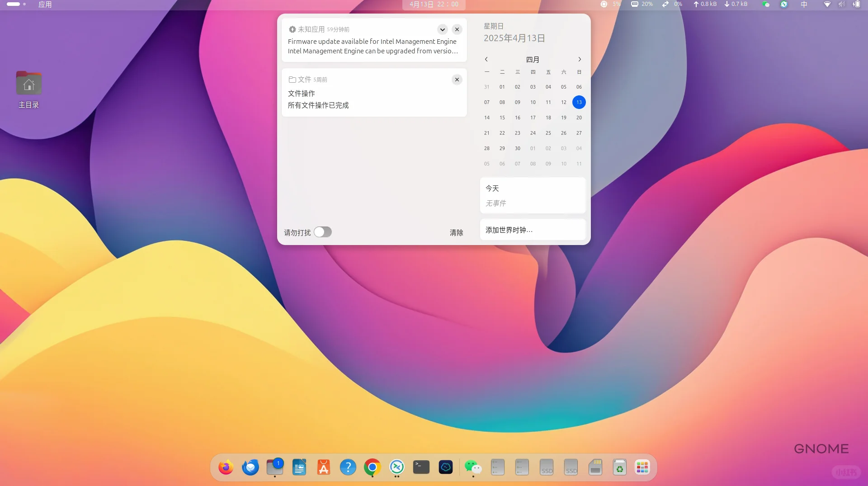Expand the firmware update notification
Screen dimensions: 868x486
442,29
